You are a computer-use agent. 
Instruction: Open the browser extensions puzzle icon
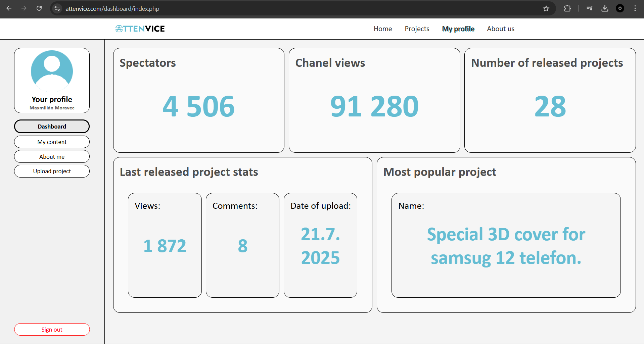tap(567, 8)
